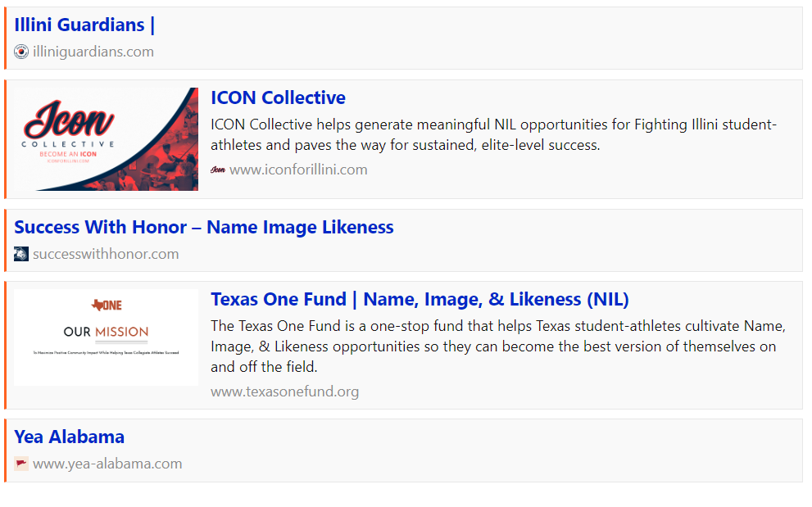Click the ICON Collective description text
The image size is (812, 507).
pyautogui.click(x=493, y=135)
